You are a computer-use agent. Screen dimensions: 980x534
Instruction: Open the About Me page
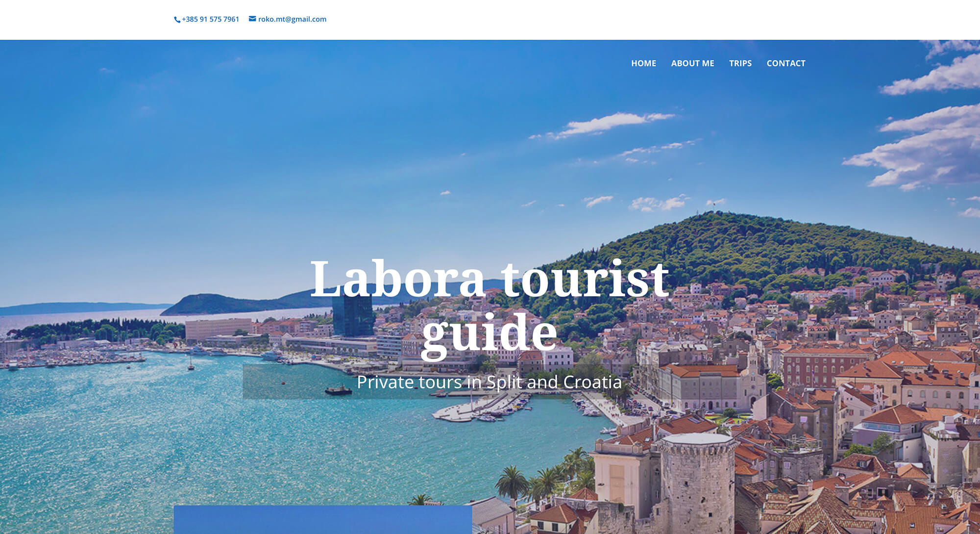click(x=692, y=63)
